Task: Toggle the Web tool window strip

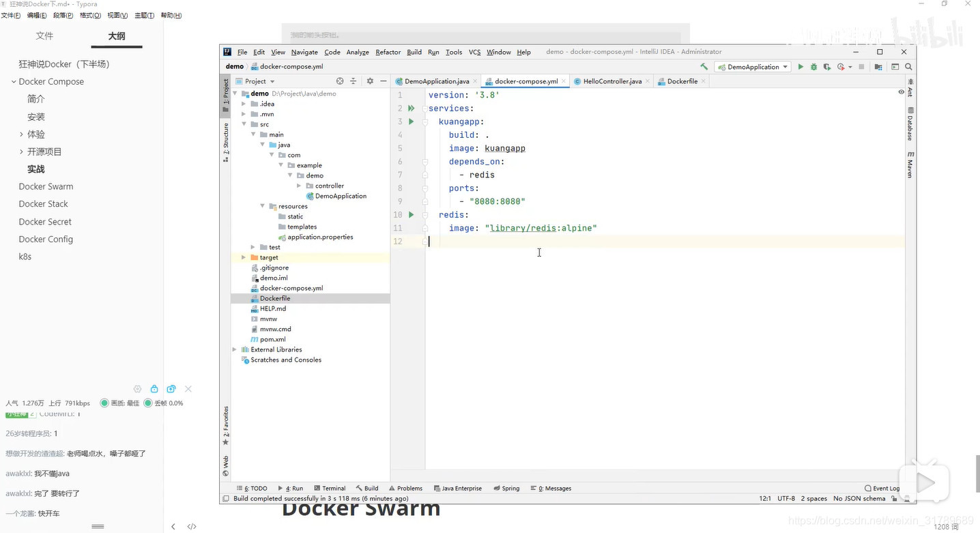Action: (x=226, y=466)
